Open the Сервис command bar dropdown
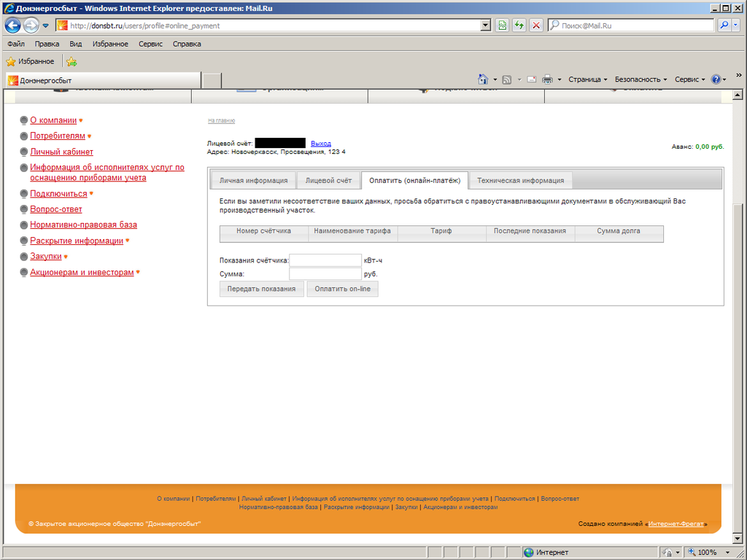 pyautogui.click(x=690, y=79)
